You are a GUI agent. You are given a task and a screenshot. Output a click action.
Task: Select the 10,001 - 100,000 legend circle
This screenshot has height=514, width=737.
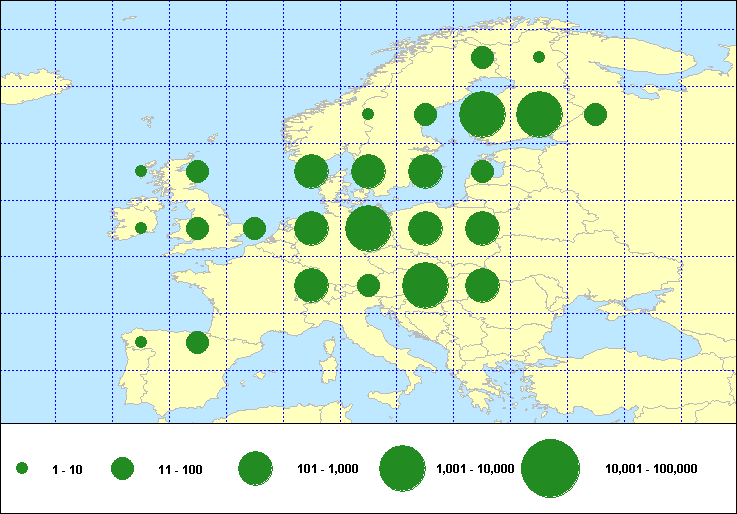tap(551, 468)
